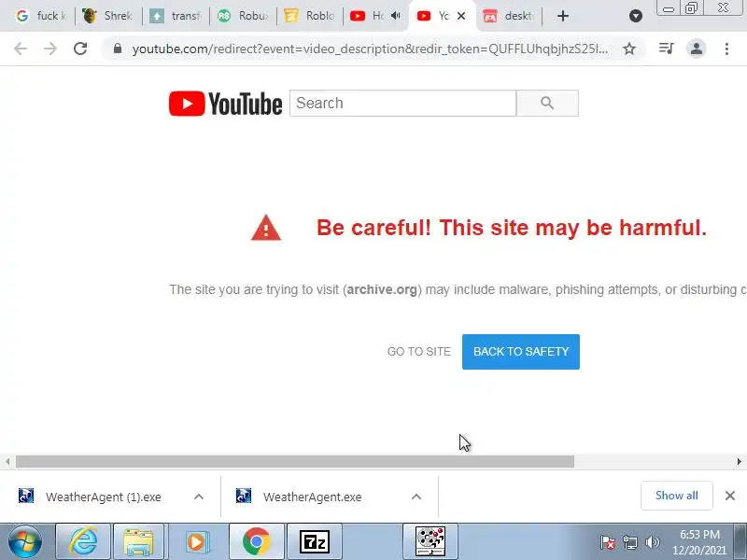Viewport: 747px width, 560px height.
Task: Open Windows Media Player on taskbar
Action: point(196,542)
